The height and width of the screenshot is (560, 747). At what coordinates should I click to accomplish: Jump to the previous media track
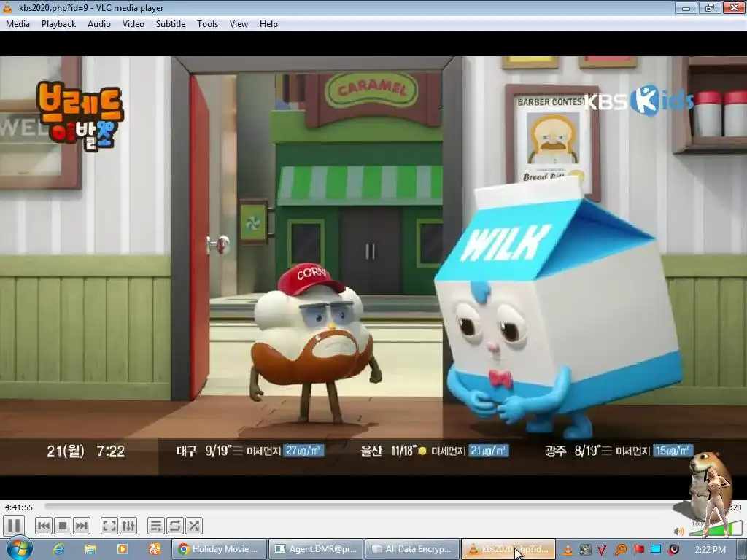click(43, 526)
